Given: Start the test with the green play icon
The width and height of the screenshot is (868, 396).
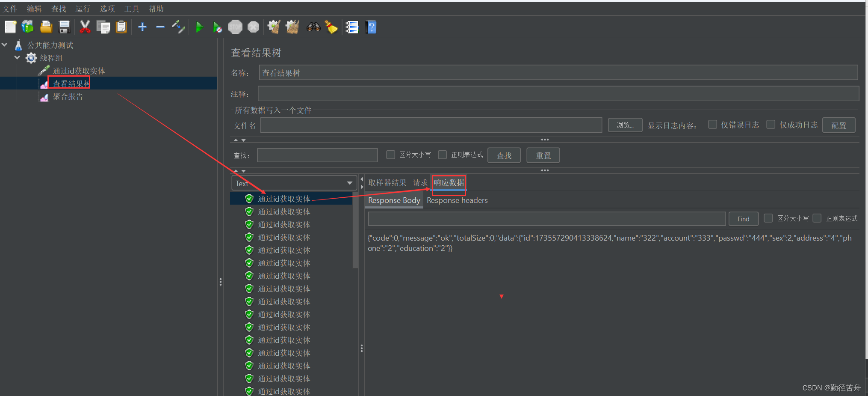Looking at the screenshot, I should pos(199,27).
